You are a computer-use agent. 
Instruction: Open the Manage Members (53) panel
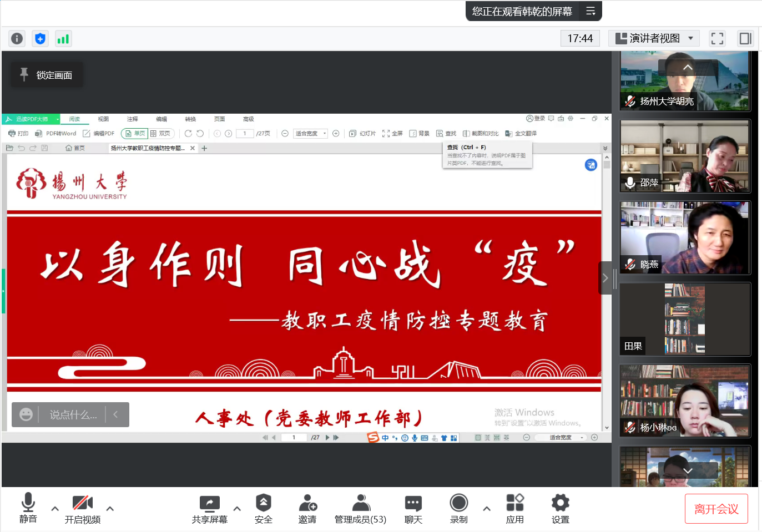click(x=360, y=509)
